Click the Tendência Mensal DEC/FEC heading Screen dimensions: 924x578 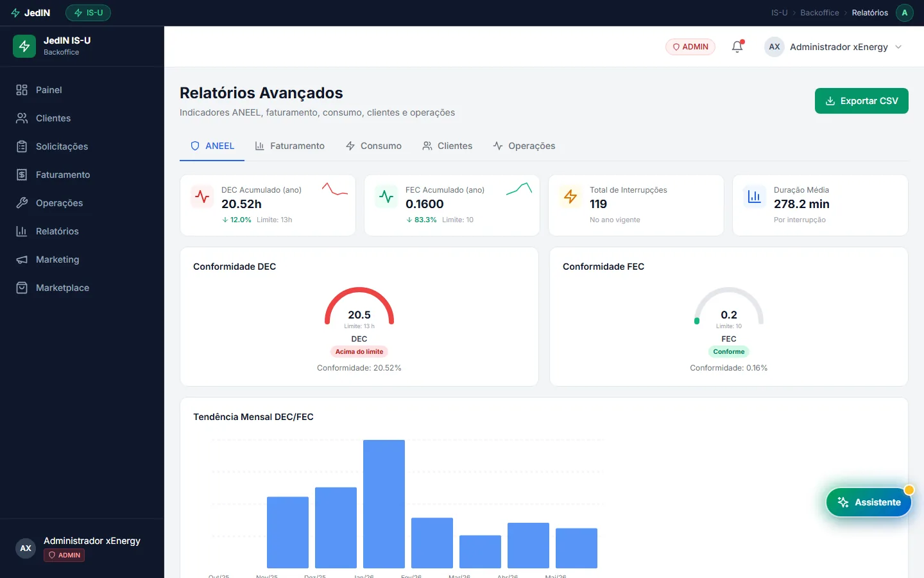(x=253, y=417)
